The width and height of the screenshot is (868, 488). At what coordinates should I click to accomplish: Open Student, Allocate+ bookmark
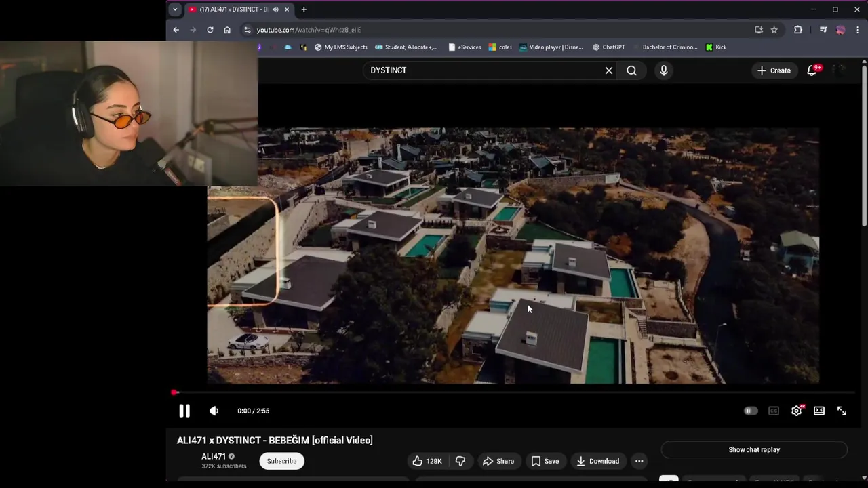[x=406, y=47]
